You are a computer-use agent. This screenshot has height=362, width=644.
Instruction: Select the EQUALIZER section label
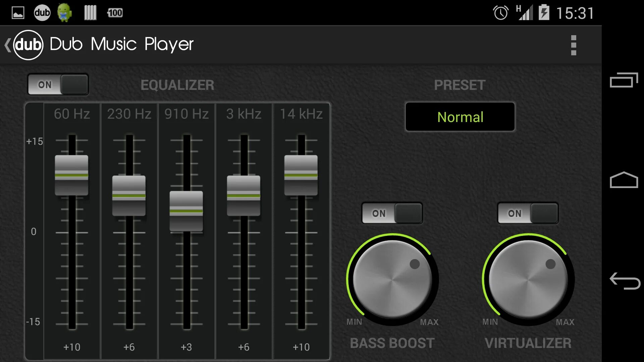(x=177, y=84)
